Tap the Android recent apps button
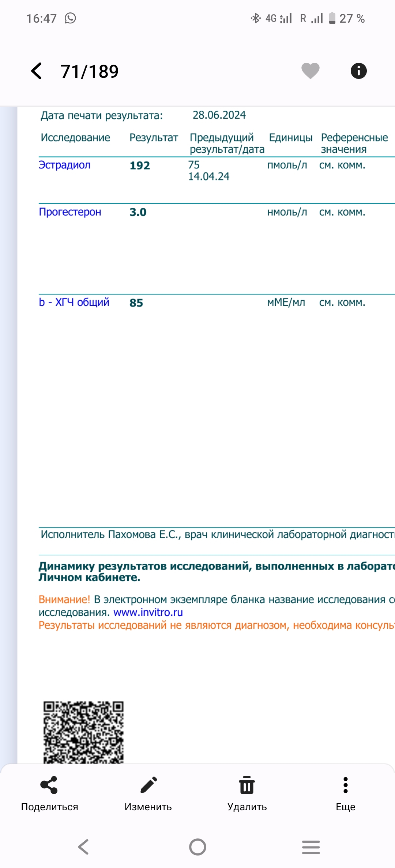 pos(311,847)
